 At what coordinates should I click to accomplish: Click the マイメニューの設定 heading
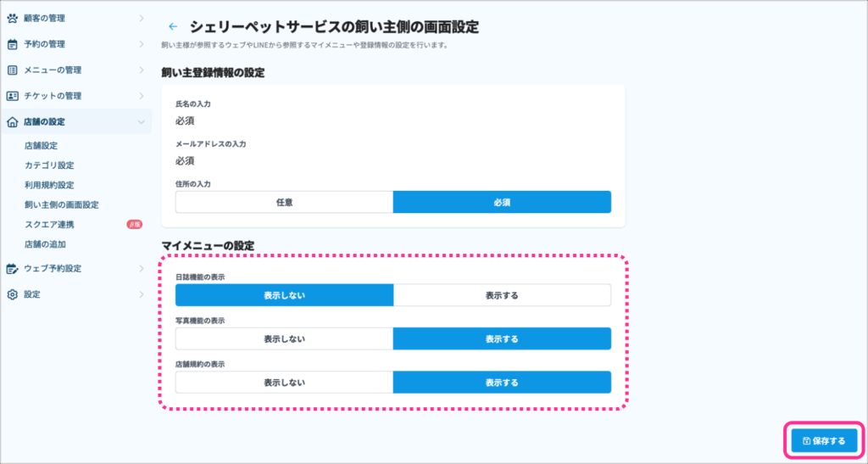pos(208,246)
